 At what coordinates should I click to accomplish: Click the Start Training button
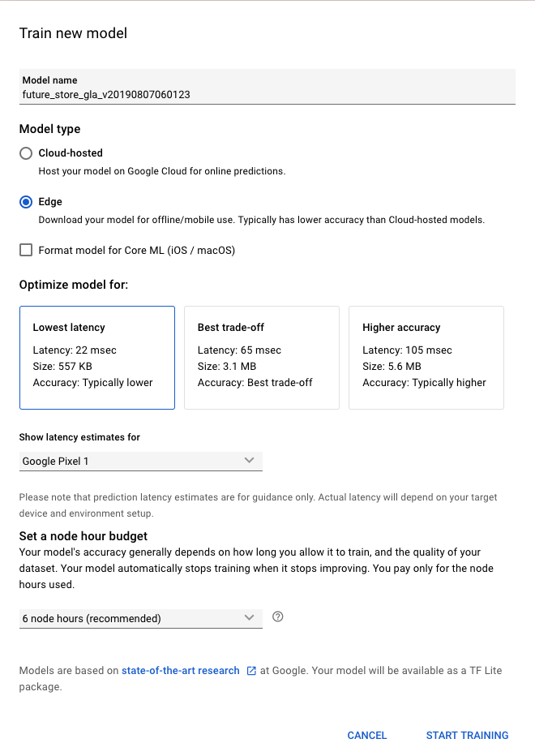point(467,736)
